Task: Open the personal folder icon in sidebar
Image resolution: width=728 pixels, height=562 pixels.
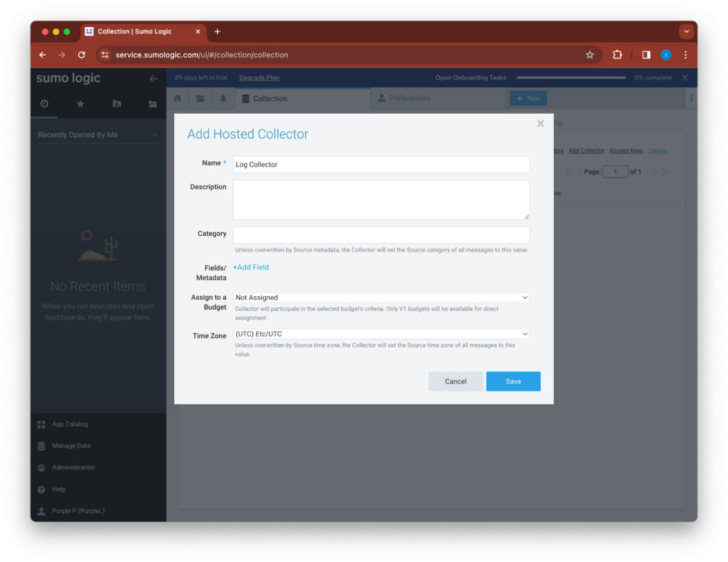Action: pyautogui.click(x=117, y=104)
